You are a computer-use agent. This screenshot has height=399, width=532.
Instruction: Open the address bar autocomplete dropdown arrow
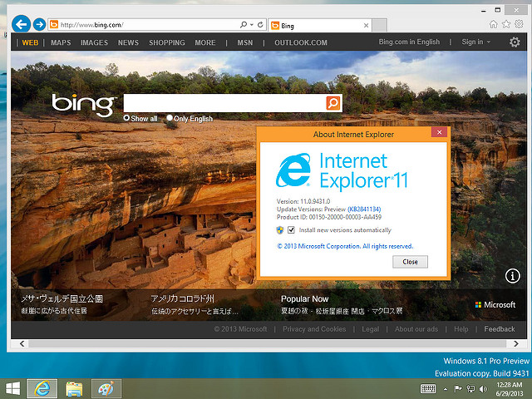click(252, 25)
